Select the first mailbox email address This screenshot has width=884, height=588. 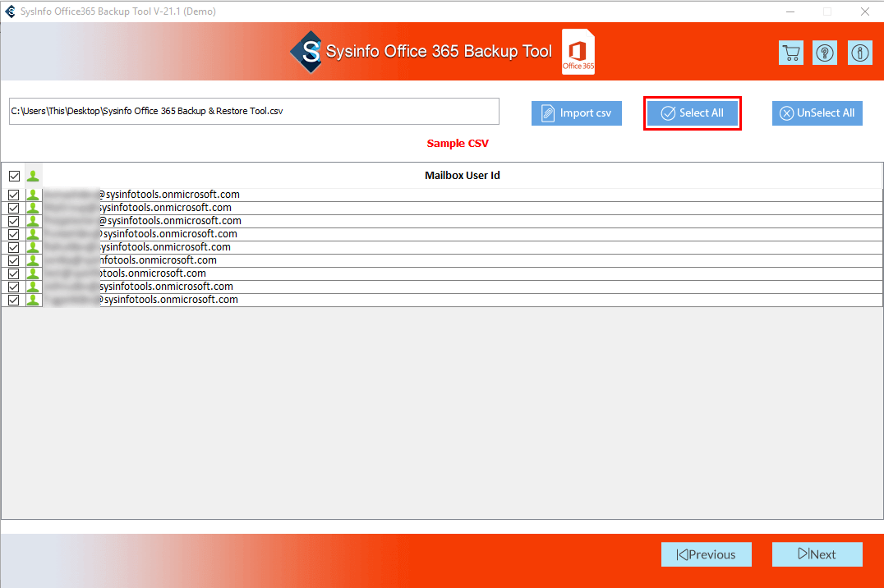141,195
